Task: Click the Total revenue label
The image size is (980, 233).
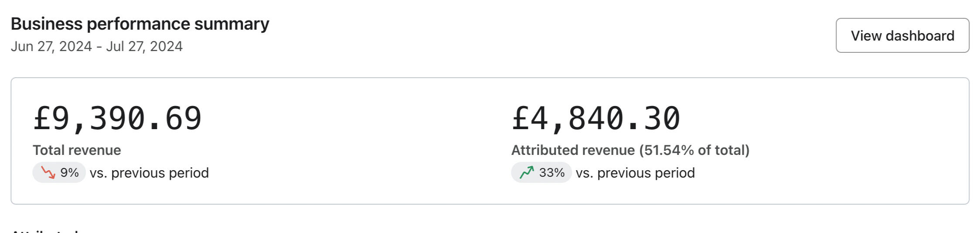Action: tap(77, 150)
